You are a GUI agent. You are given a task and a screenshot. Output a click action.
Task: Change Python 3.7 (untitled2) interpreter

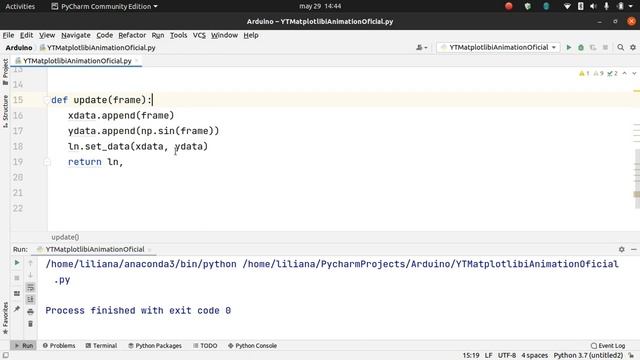pyautogui.click(x=588, y=356)
